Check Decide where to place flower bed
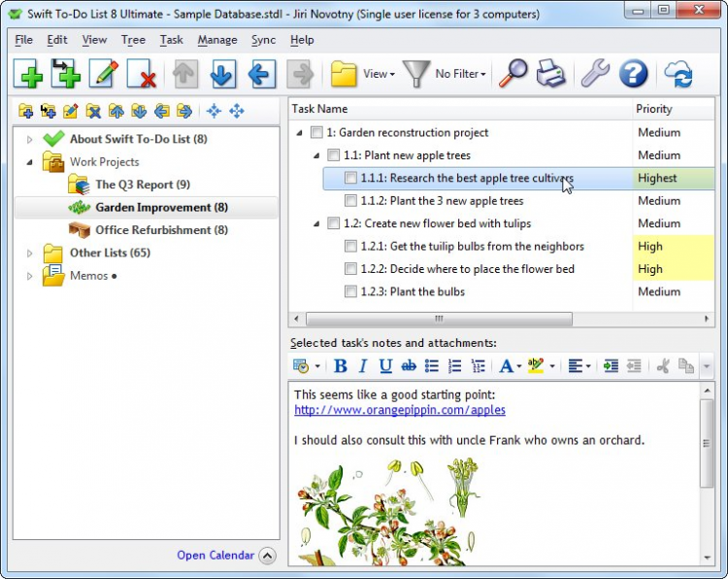The image size is (728, 579). 350,269
